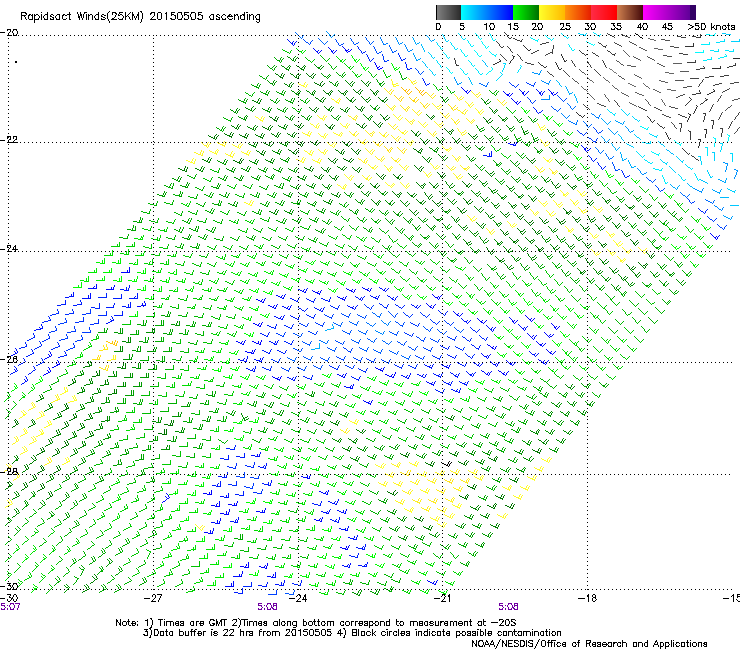Click the -27 longitude label on bottom axis
This screenshot has height=650, width=740.
coord(153,599)
